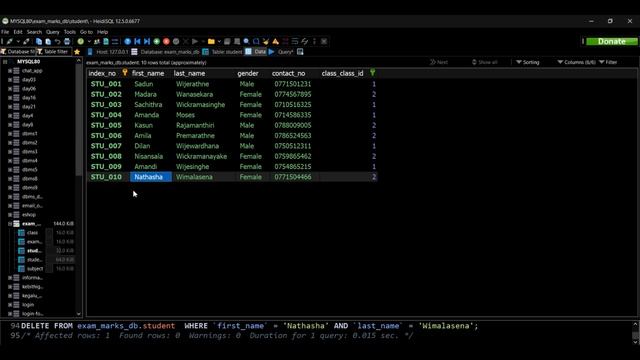This screenshot has height=360, width=640.
Task: Click the Cancel editing X icon
Action: click(186, 41)
